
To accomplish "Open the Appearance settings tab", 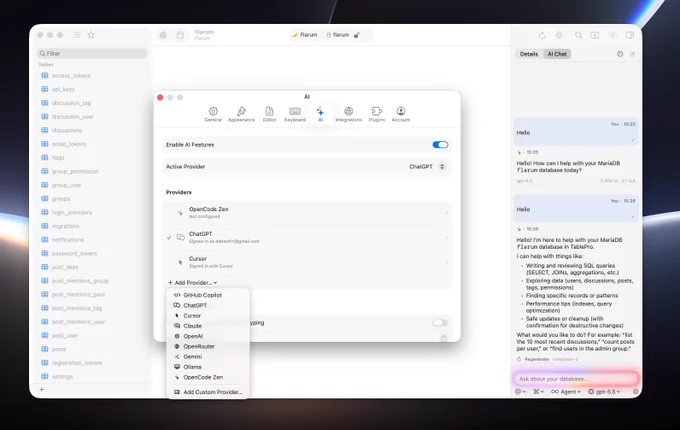I will coord(242,114).
